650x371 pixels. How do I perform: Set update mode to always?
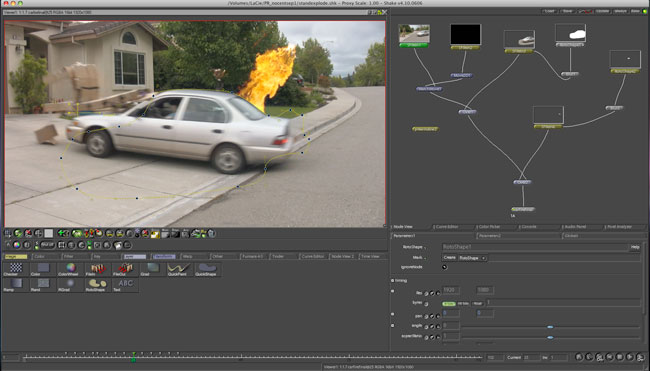621,11
